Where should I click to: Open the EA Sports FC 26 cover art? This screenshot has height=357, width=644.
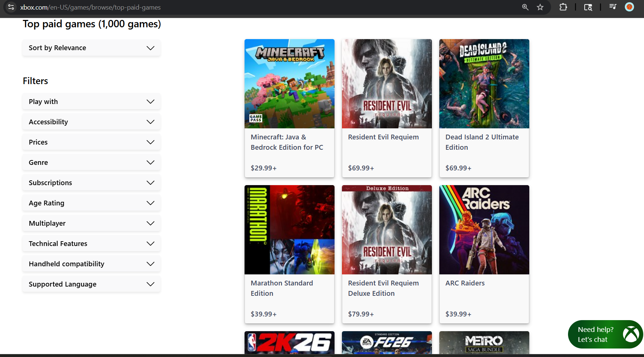pos(387,343)
